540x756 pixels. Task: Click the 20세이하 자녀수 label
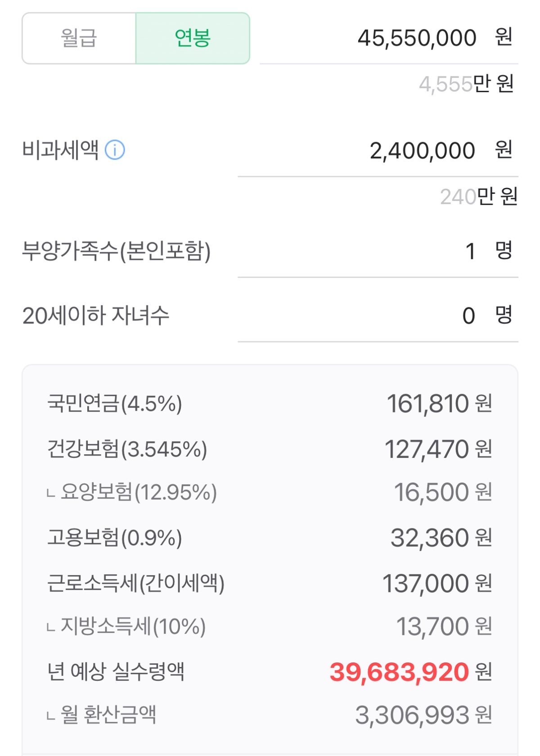point(95,316)
